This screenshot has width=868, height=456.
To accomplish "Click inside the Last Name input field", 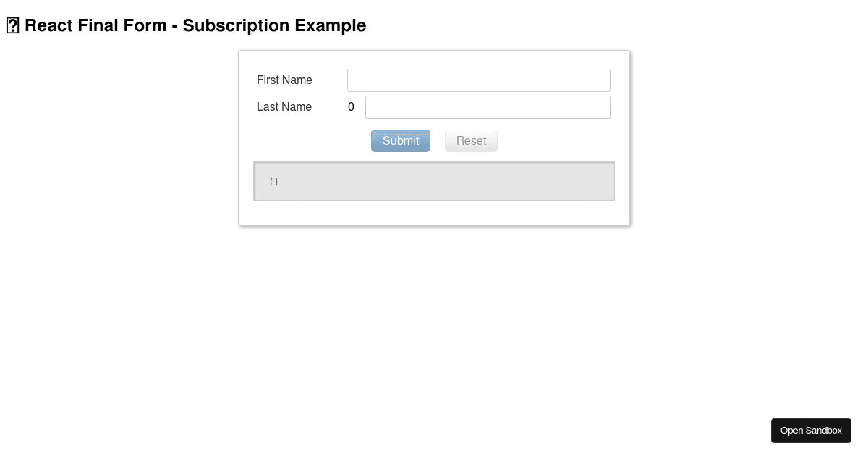I will (x=488, y=106).
